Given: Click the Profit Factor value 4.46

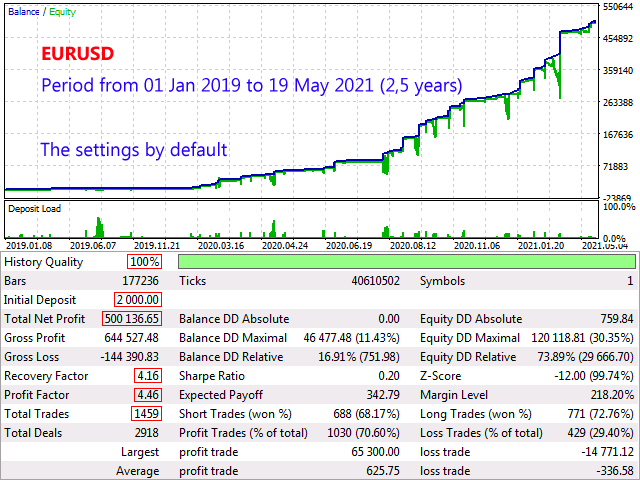Looking at the screenshot, I should point(148,395).
